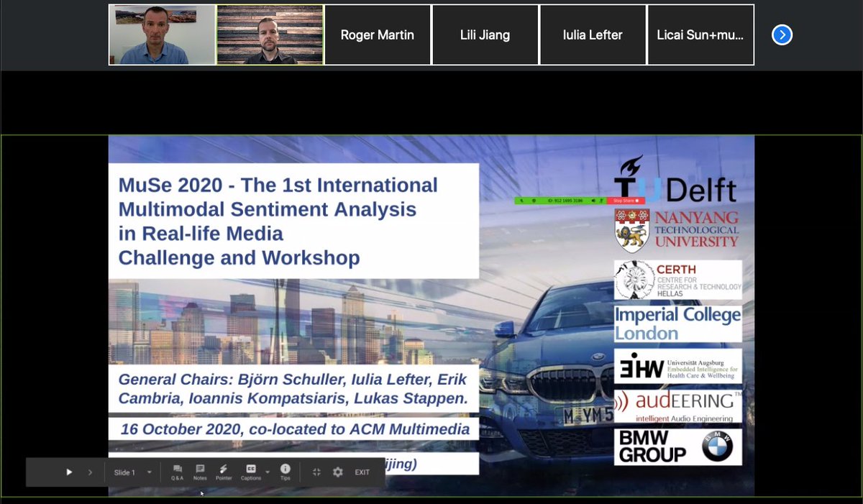This screenshot has height=504, width=863.
Task: Open the Q&A panel
Action: [x=177, y=472]
